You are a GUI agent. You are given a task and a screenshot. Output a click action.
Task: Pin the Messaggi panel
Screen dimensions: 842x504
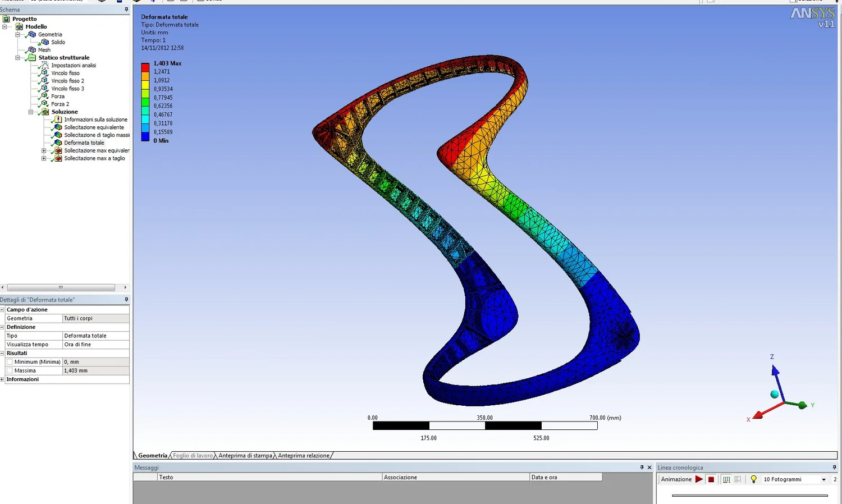(642, 467)
